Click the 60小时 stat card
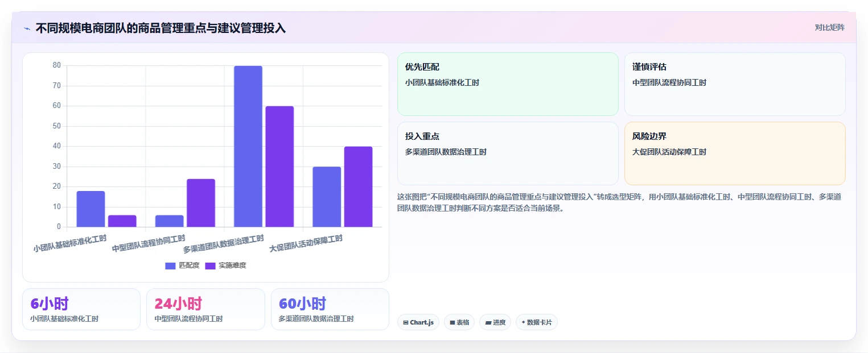Image resolution: width=868 pixels, height=353 pixels. (330, 309)
